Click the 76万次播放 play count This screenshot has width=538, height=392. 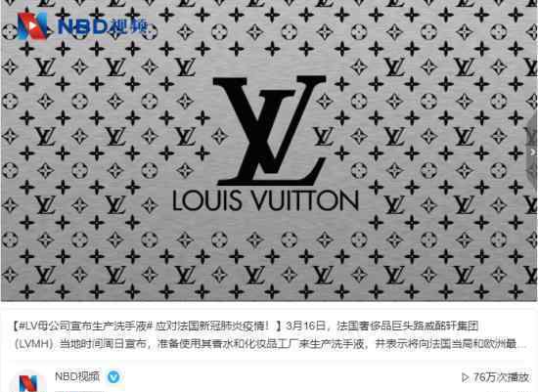pos(502,377)
